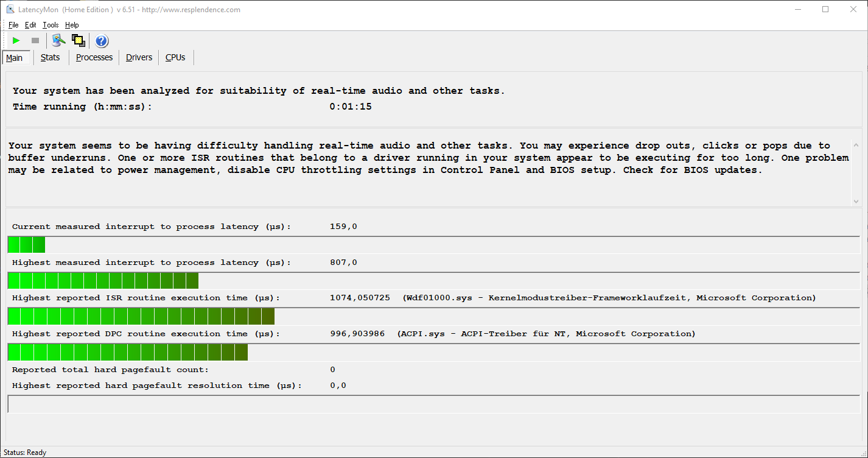Click the overlapping yellow squares toolbar icon
The image size is (868, 458).
(78, 41)
